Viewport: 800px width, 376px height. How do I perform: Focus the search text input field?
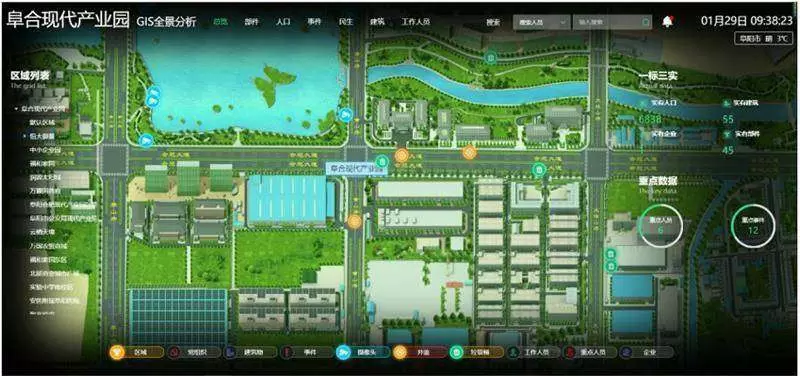(607, 22)
